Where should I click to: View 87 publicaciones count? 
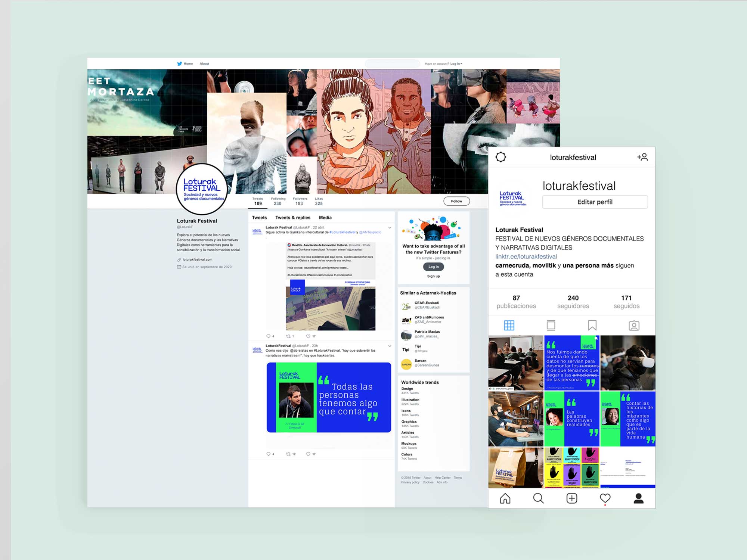pyautogui.click(x=516, y=302)
